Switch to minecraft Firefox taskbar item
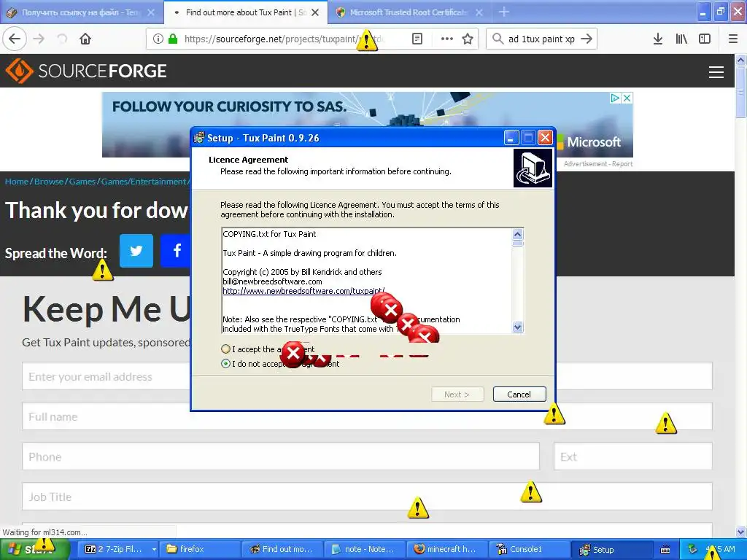This screenshot has height=560, width=747. [447, 549]
